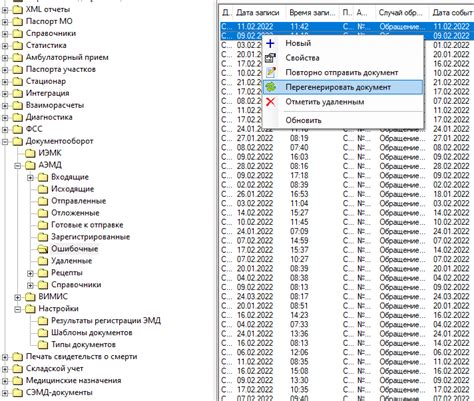Expand the 'ФСС' tree node
The height and width of the screenshot is (401, 474).
[x=5, y=130]
